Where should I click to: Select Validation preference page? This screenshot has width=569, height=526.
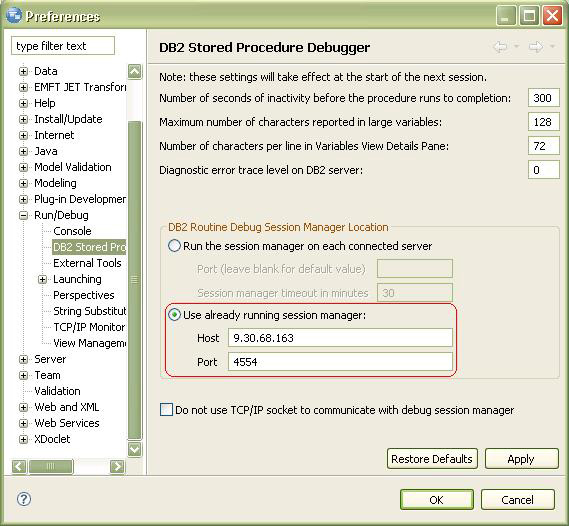pyautogui.click(x=57, y=391)
